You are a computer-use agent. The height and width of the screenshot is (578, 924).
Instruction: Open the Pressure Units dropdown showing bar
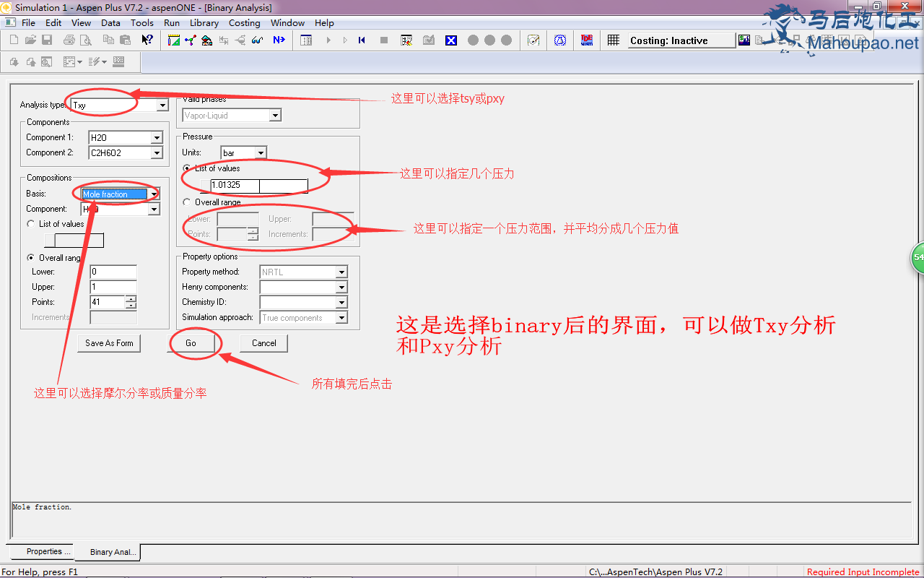pos(261,153)
